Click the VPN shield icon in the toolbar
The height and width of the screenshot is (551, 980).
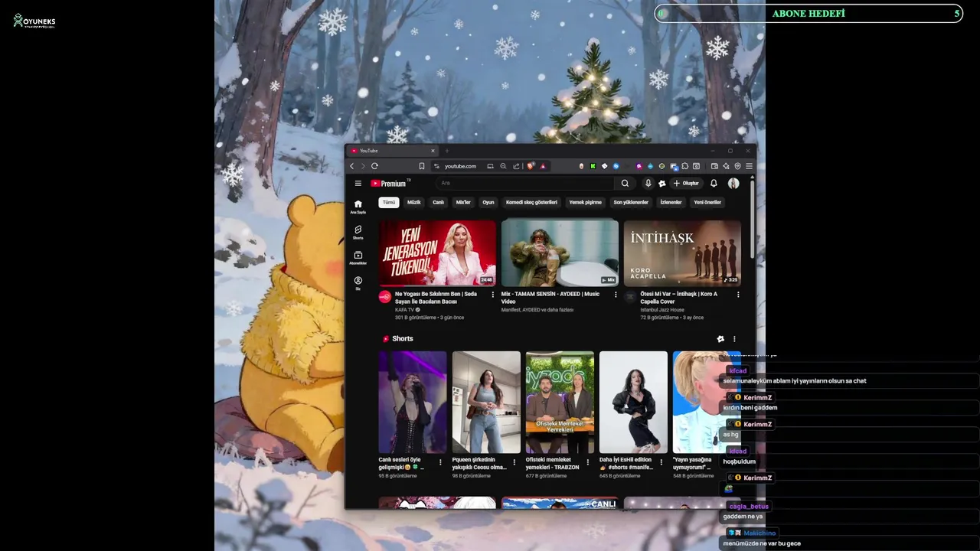pos(737,166)
